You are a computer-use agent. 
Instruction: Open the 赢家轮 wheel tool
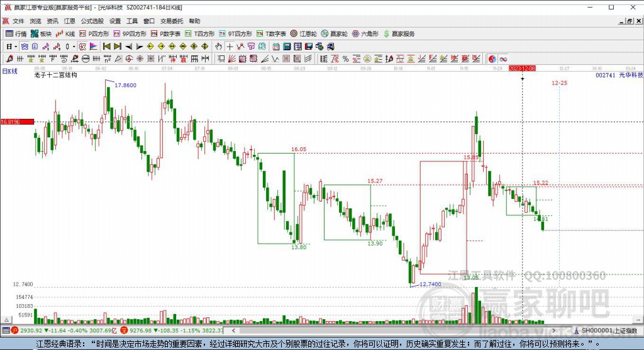point(335,34)
